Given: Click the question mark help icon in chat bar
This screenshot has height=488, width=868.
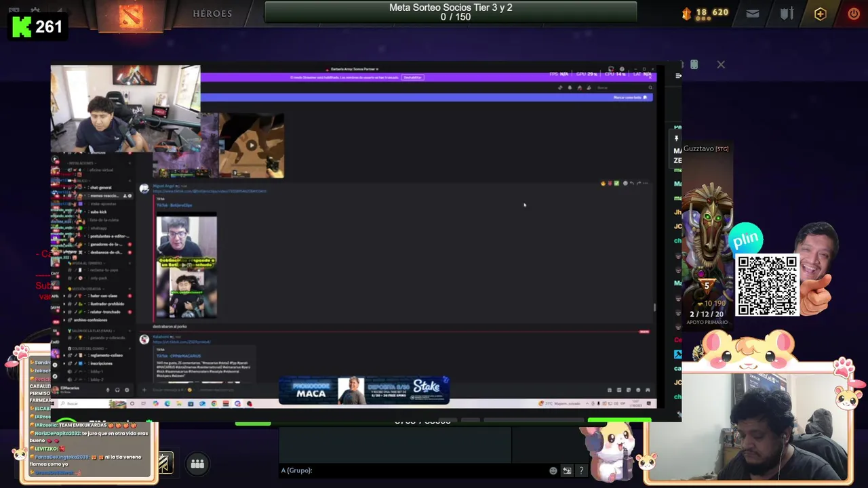Looking at the screenshot, I should coord(581,470).
